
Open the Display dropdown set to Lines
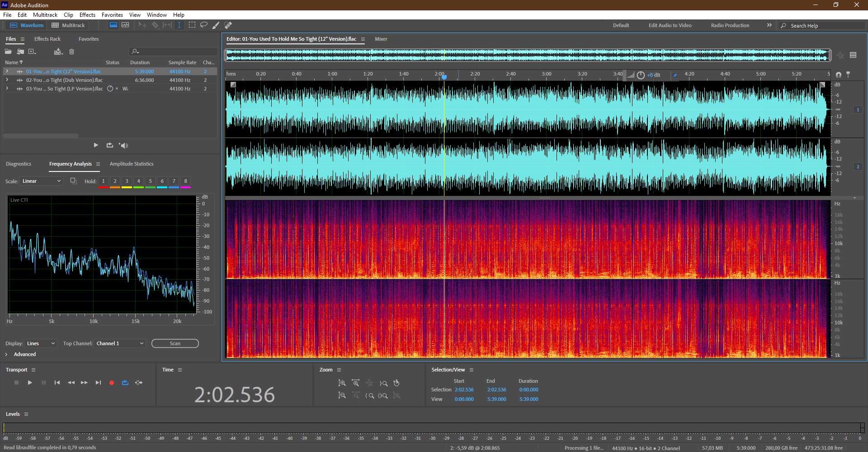[x=41, y=343]
